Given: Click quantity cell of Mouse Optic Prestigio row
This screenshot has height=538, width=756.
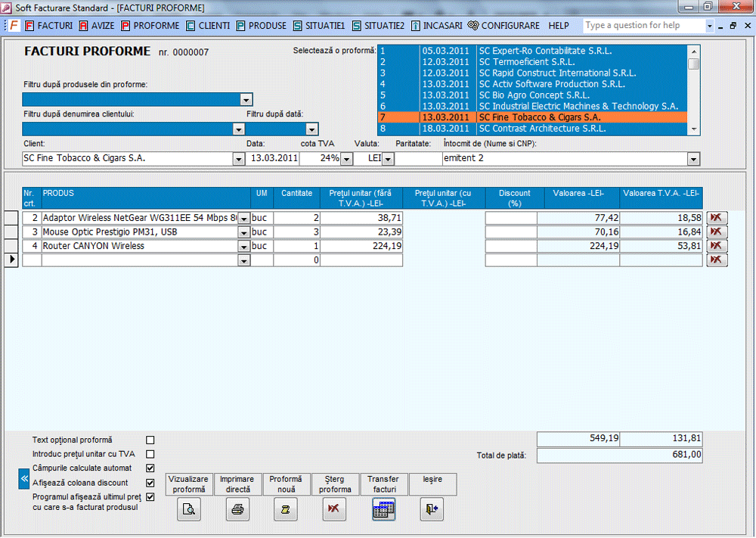Looking at the screenshot, I should point(296,232).
